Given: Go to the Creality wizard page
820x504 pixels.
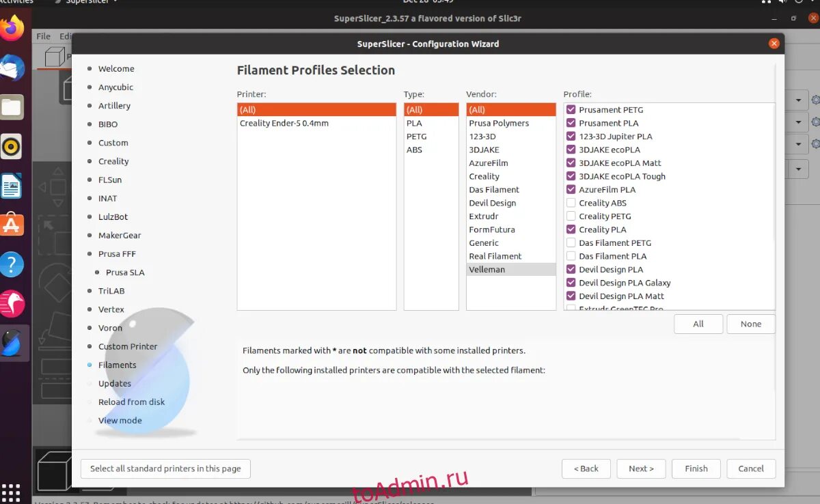Looking at the screenshot, I should tap(113, 161).
